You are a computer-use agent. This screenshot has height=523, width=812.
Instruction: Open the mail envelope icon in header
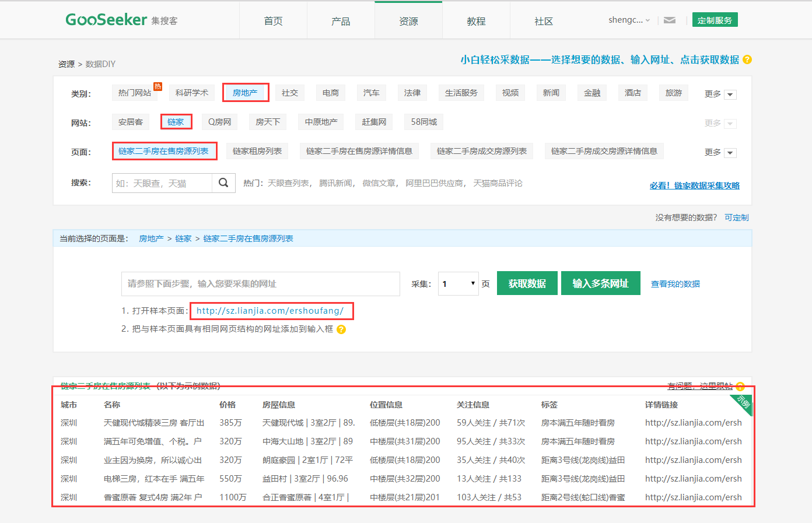[670, 20]
